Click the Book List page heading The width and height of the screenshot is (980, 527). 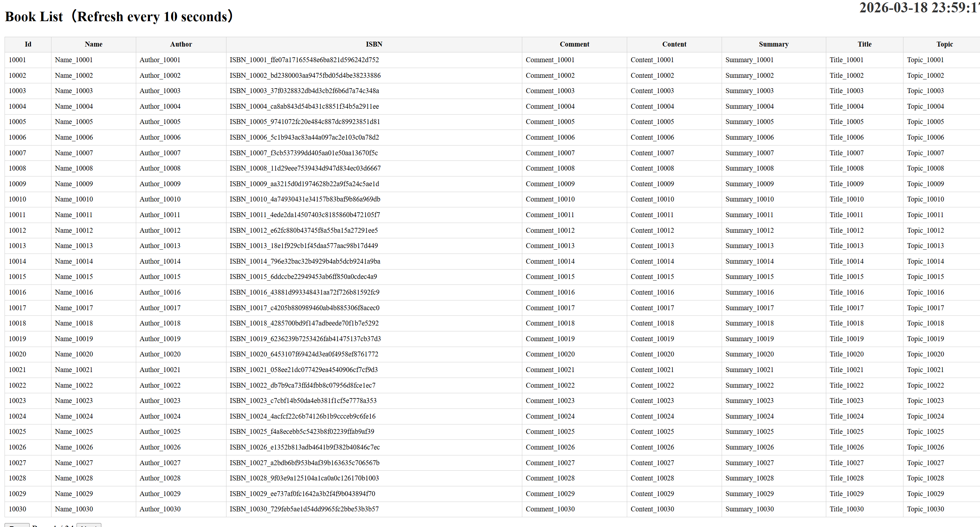tap(119, 17)
